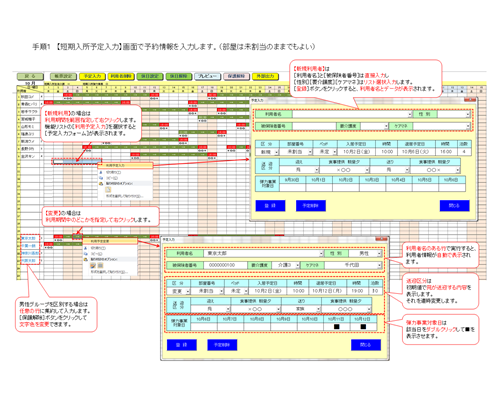Open the プレビュー button
Screen dimensions: 500x400
[207, 76]
